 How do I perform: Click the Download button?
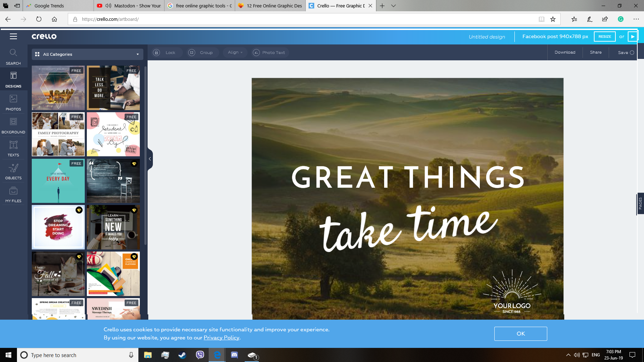point(565,52)
